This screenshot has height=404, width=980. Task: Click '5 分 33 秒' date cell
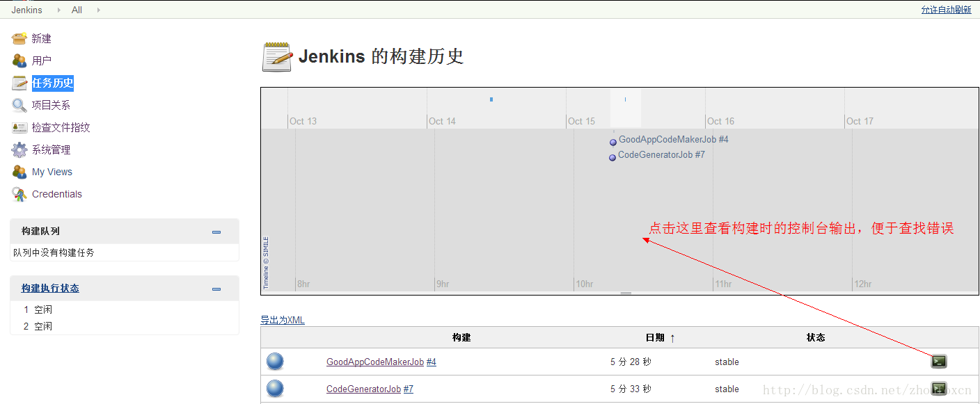631,389
